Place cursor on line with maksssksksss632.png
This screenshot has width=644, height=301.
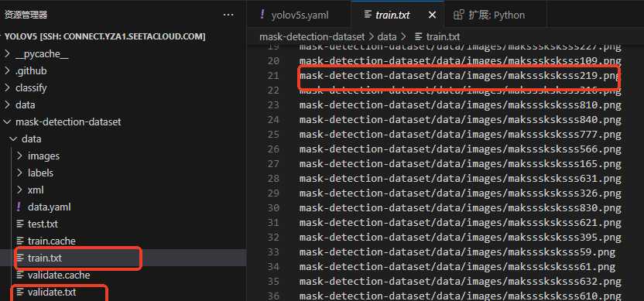(x=460, y=282)
